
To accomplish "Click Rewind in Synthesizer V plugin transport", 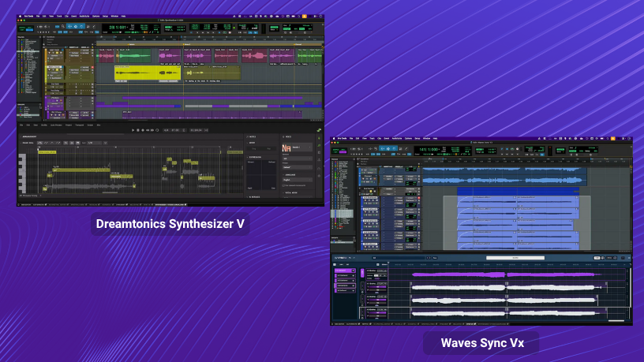I will click(148, 130).
